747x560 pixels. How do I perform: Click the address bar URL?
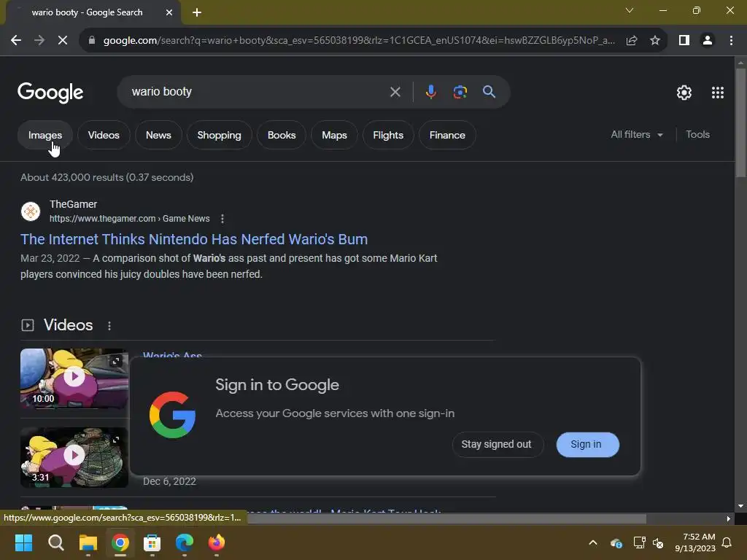click(x=358, y=41)
